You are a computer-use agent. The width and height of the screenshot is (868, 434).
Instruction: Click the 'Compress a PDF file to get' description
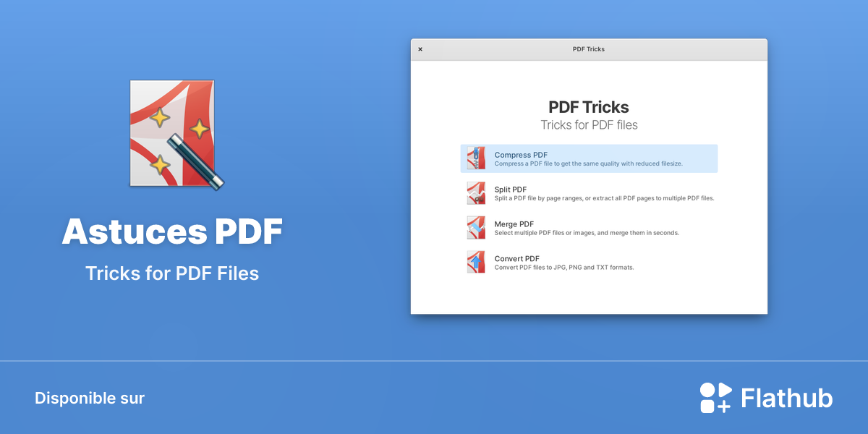[x=589, y=164]
